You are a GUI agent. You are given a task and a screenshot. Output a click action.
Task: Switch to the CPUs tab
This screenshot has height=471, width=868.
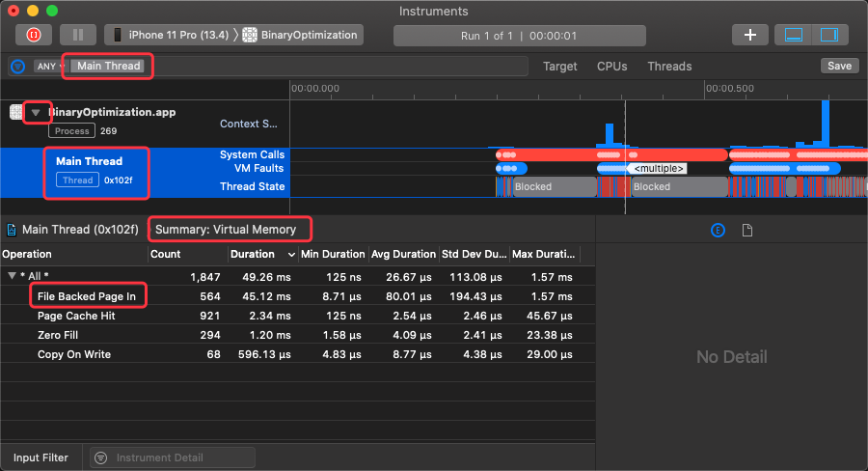(x=611, y=67)
